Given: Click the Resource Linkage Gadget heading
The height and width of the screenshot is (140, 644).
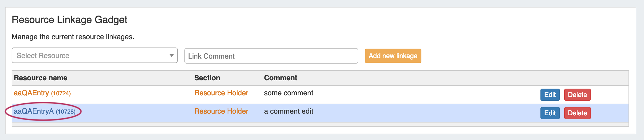Looking at the screenshot, I should (x=69, y=20).
